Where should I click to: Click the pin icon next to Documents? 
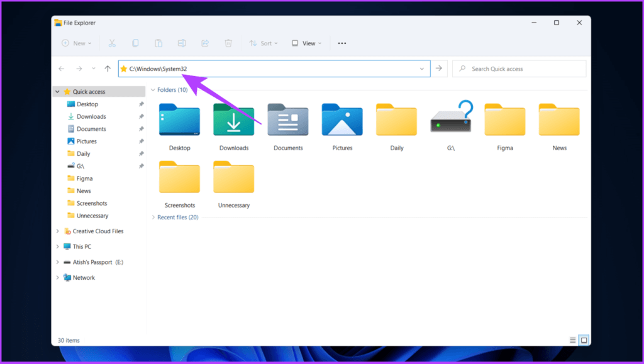142,129
